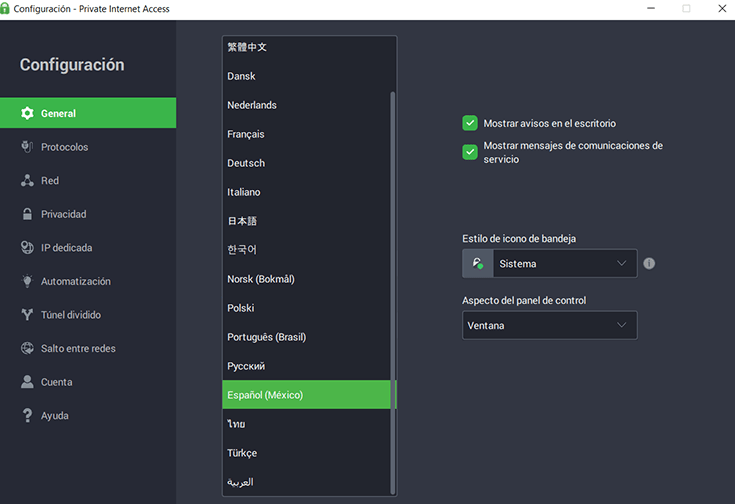This screenshot has width=735, height=504.
Task: Click the Cuenta person icon
Action: [x=27, y=382]
